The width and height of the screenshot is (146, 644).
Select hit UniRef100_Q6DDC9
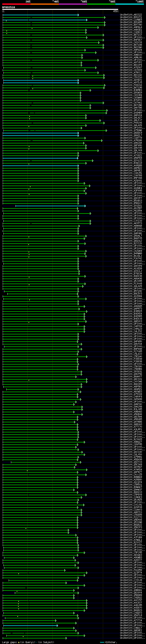131,133
